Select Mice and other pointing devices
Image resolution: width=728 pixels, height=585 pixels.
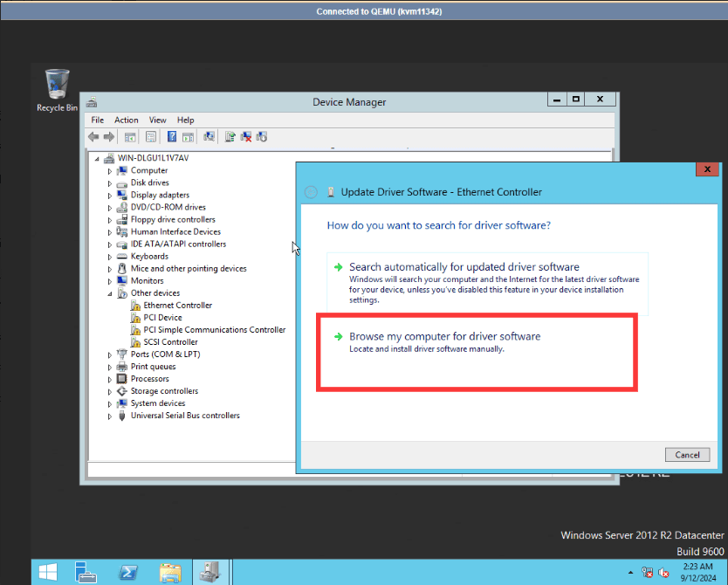click(189, 268)
